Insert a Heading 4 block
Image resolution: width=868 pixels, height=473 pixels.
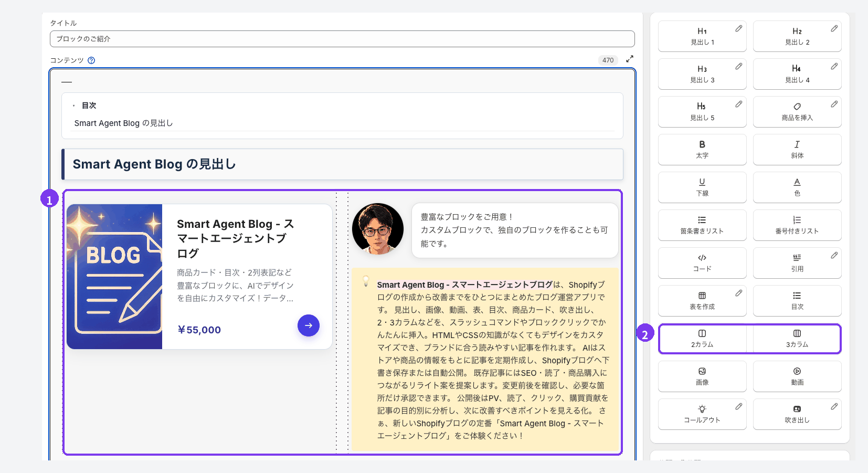pyautogui.click(x=797, y=74)
